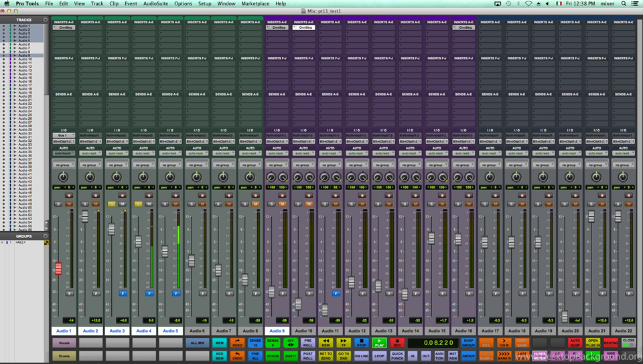
Task: Click the green PLAY transport button
Action: coord(380,343)
